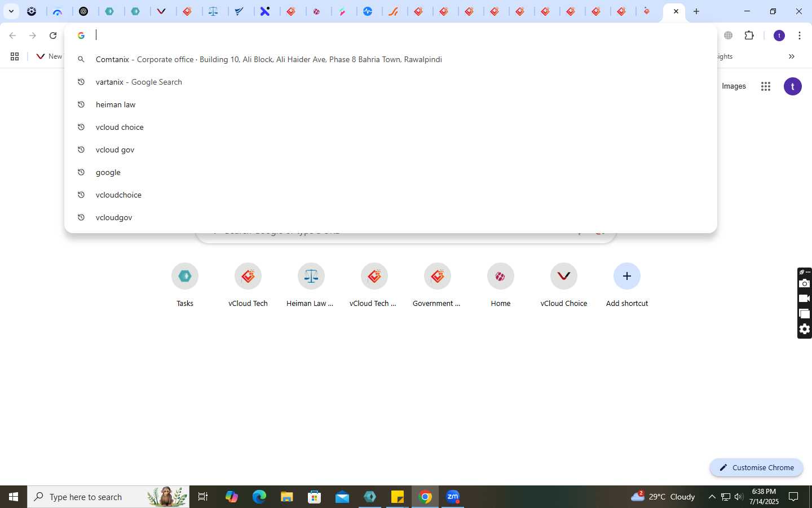The image size is (812, 508).
Task: Open the tab search dropdown arrow
Action: (11, 11)
